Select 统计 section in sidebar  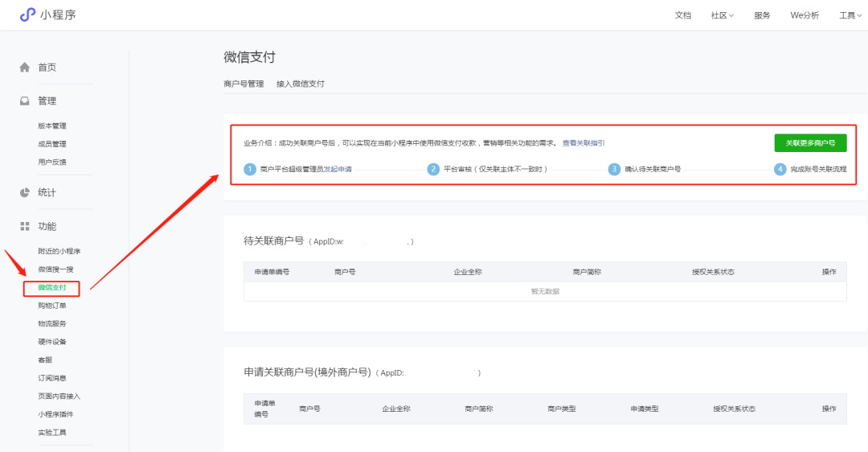click(x=47, y=193)
